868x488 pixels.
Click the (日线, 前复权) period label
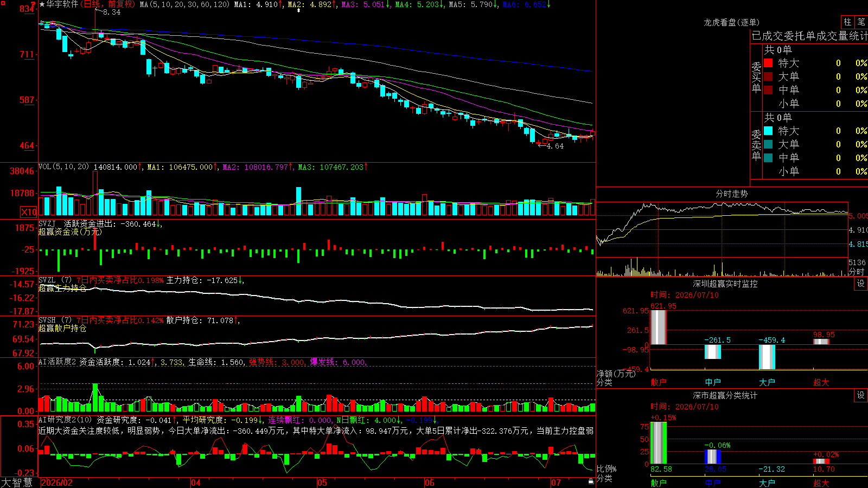click(107, 4)
